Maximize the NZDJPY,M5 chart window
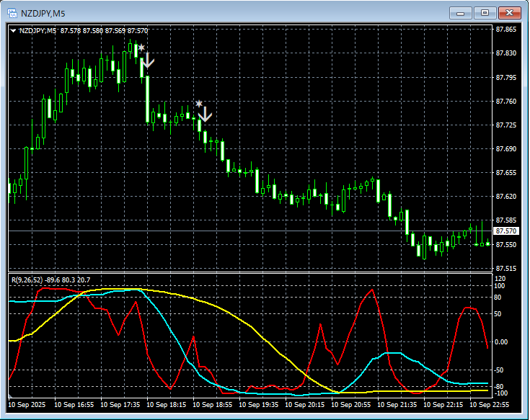 tap(485, 12)
